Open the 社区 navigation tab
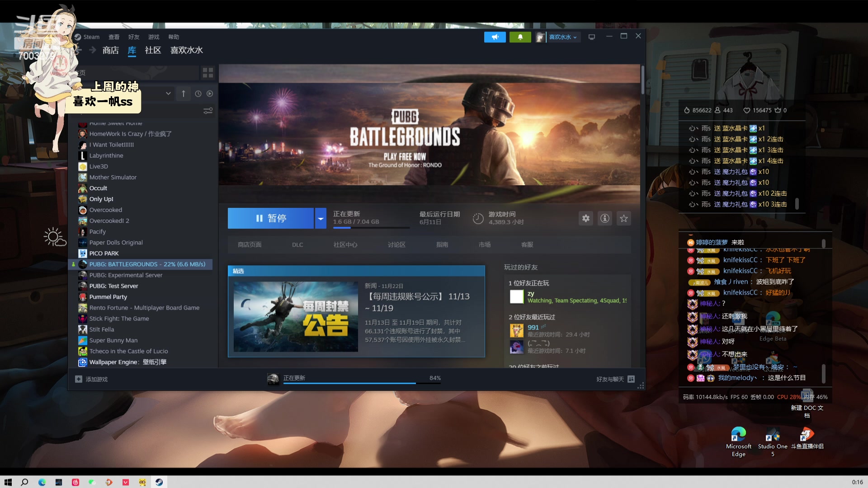The width and height of the screenshot is (868, 488). (153, 50)
